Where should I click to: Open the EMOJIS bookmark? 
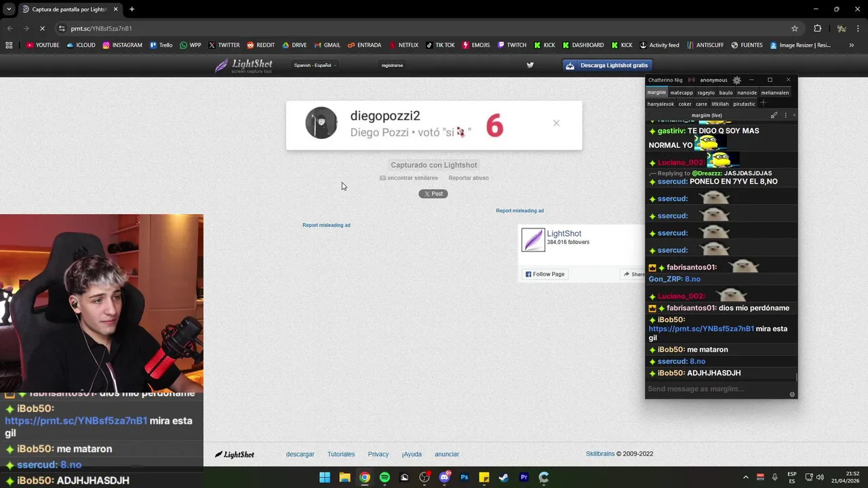[475, 45]
